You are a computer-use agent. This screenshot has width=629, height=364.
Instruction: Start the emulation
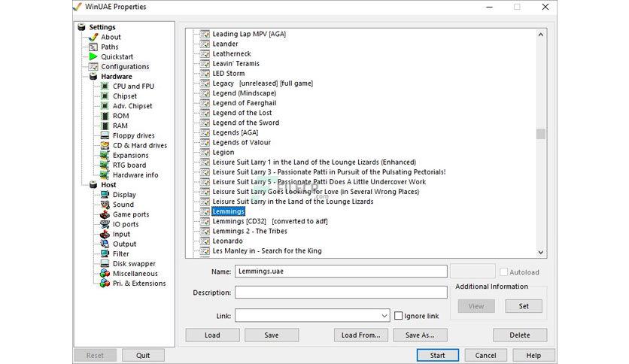[438, 355]
